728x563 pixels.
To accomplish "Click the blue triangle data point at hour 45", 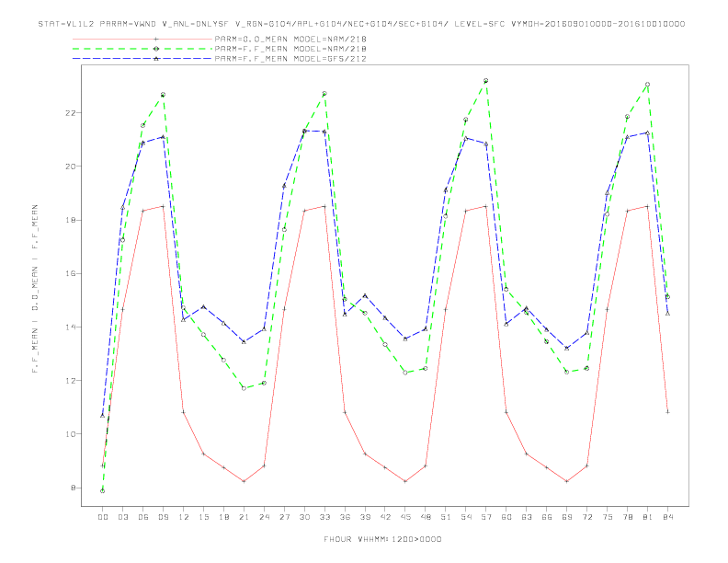I will 405,339.
